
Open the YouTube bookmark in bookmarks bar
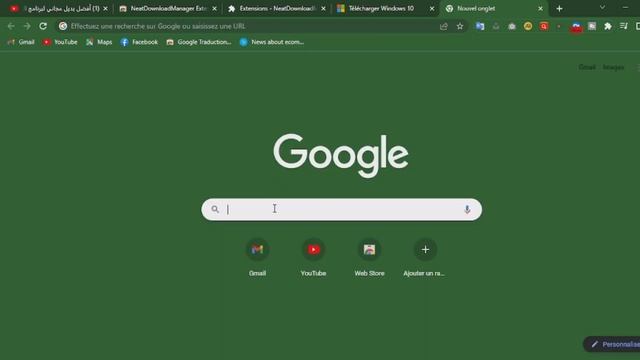click(x=60, y=42)
